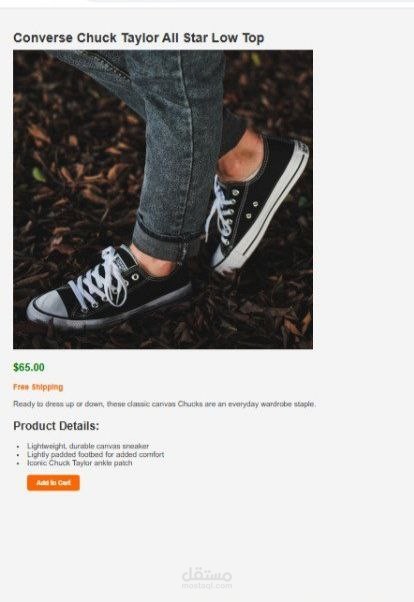The image size is (414, 602).
Task: Select the green $65.00 price
Action: click(x=29, y=367)
